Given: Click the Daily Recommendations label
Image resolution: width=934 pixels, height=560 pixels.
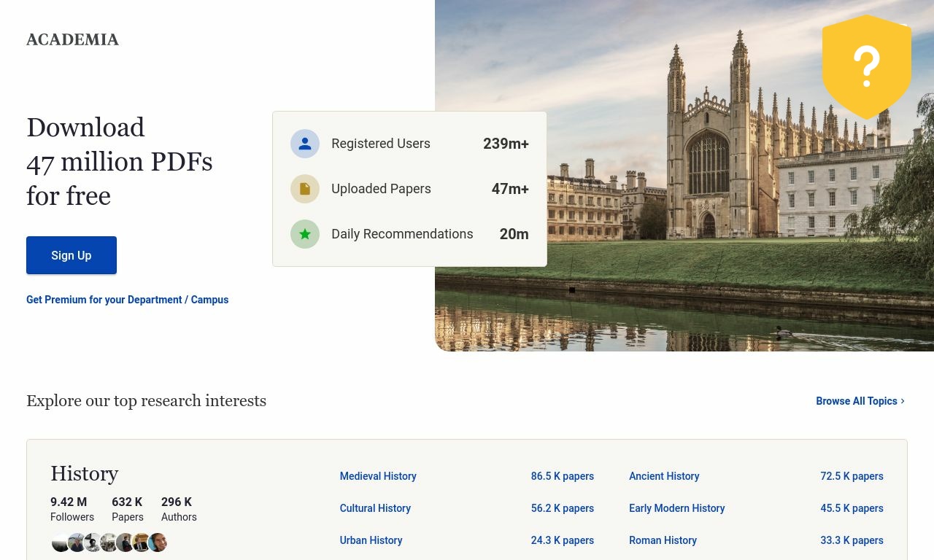Looking at the screenshot, I should tap(402, 234).
